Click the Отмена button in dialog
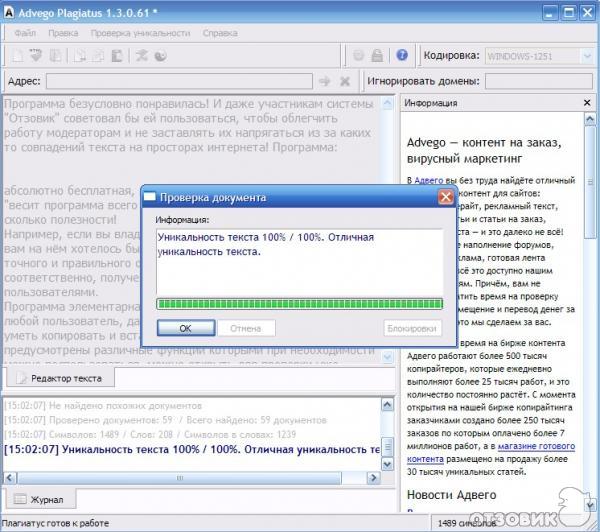The height and width of the screenshot is (532, 600). tap(246, 328)
